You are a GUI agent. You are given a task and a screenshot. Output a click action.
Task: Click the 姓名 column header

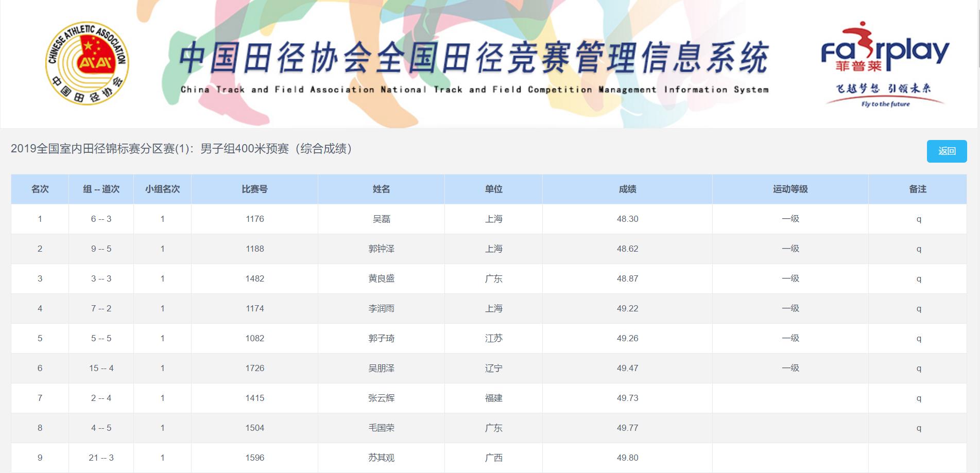[381, 189]
